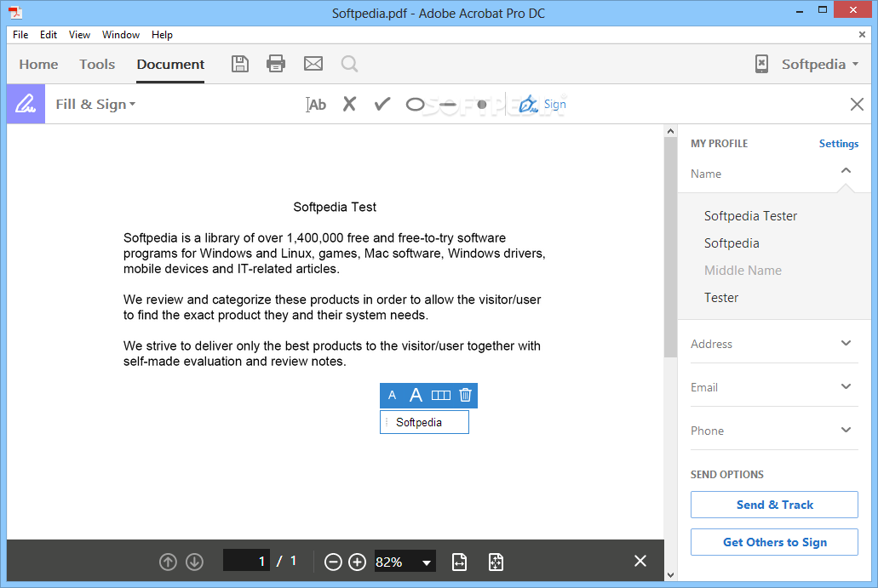This screenshot has height=588, width=878.
Task: Click the Softpedia Test document title
Action: coord(335,207)
